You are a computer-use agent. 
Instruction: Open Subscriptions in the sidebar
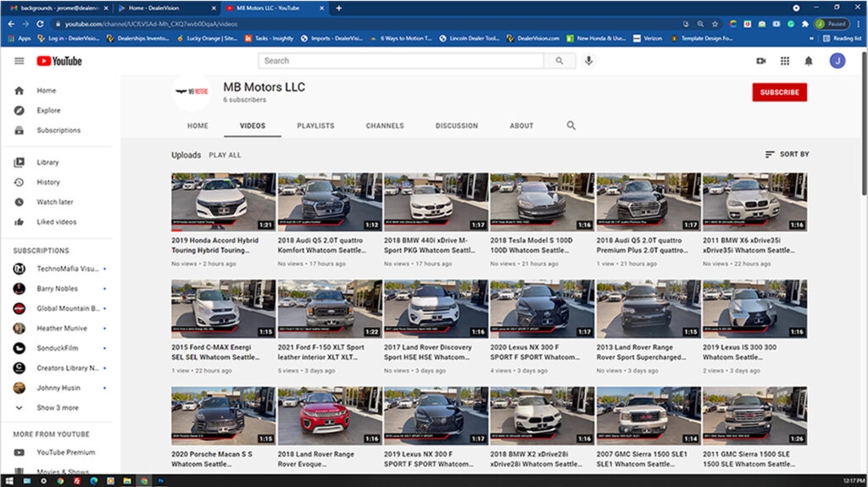click(x=58, y=130)
